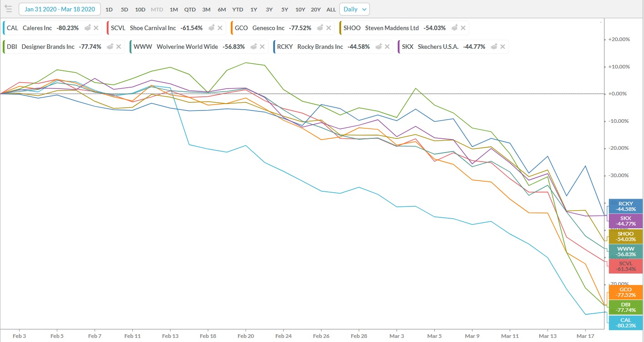Click the Mar 9 date axis label
Image resolution: width=644 pixels, height=342 pixels.
(x=472, y=336)
